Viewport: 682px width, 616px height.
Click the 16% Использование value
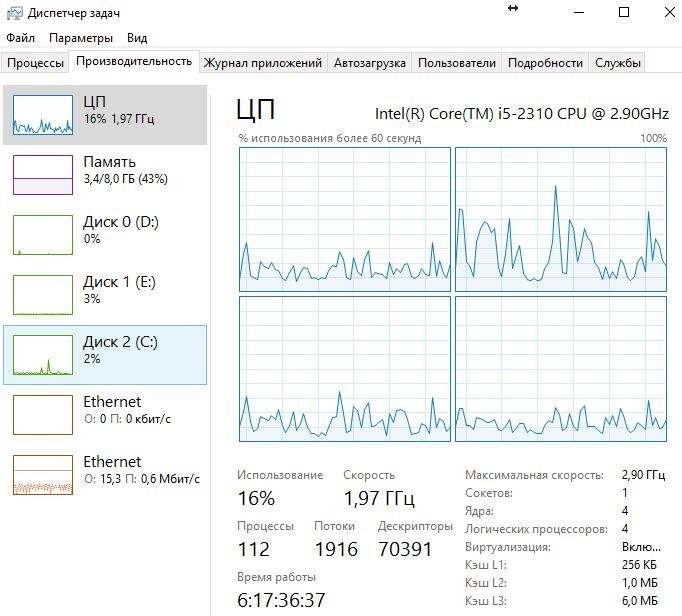click(256, 499)
